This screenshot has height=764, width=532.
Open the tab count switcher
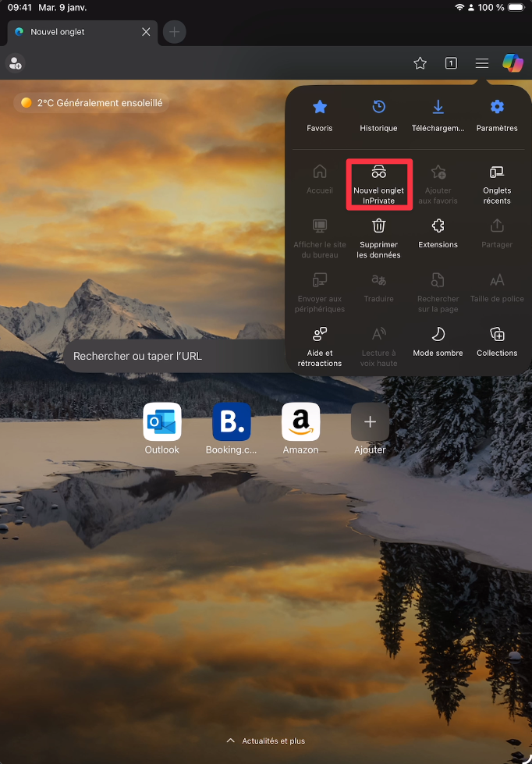[451, 63]
